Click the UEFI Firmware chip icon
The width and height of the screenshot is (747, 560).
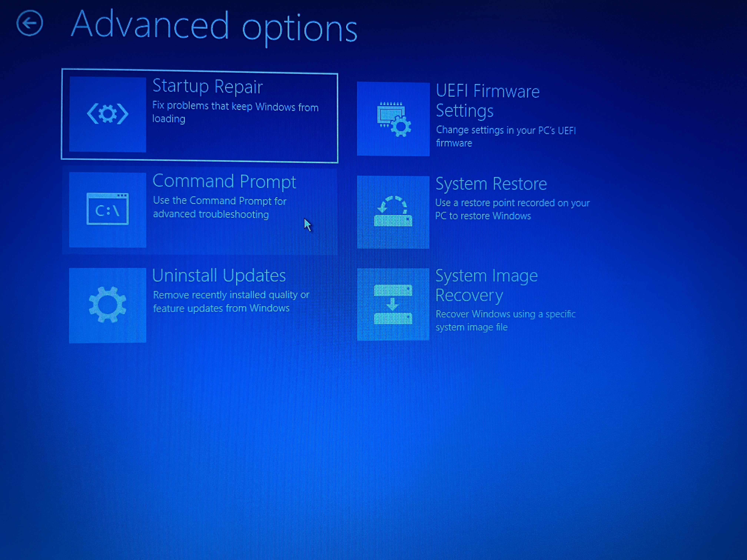[x=393, y=119]
